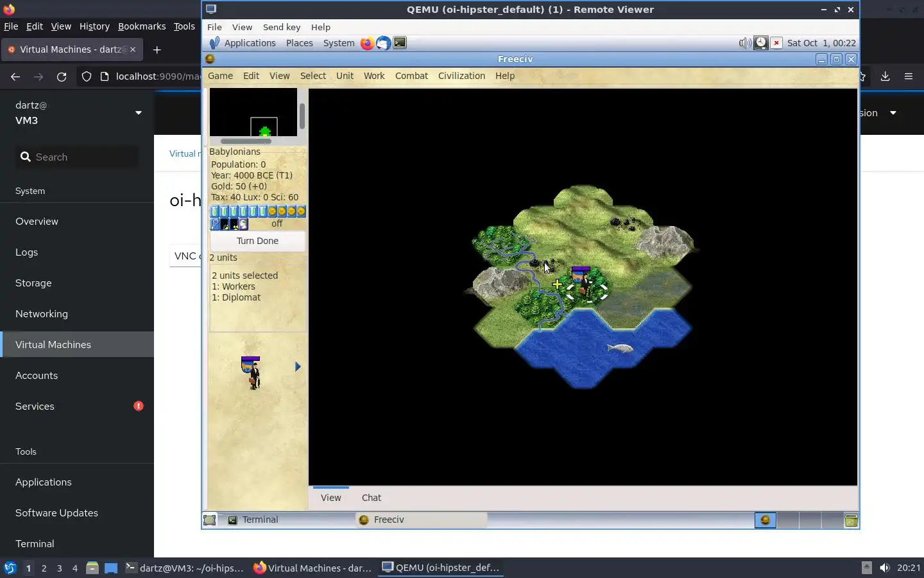The image size is (924, 578).
Task: Open Firefox downloads arrow icon
Action: (x=885, y=76)
